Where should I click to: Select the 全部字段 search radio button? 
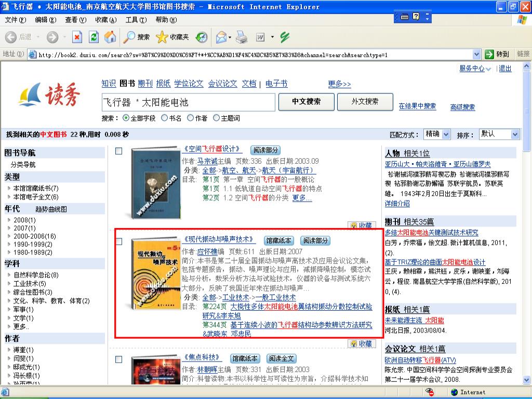(126, 118)
